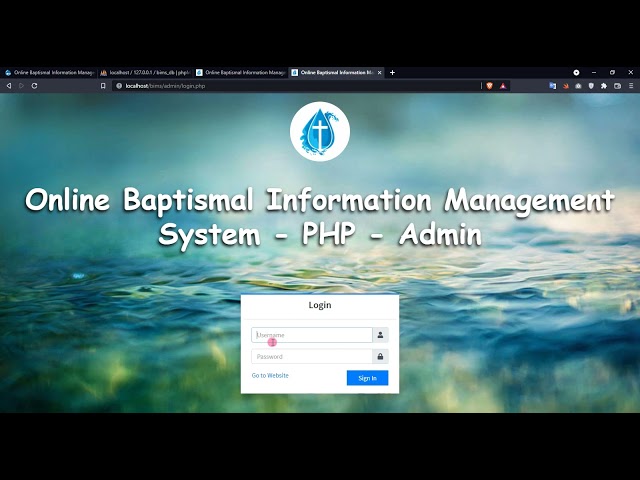Open the extensions puzzle icon
This screenshot has height=480, width=640.
click(x=604, y=86)
